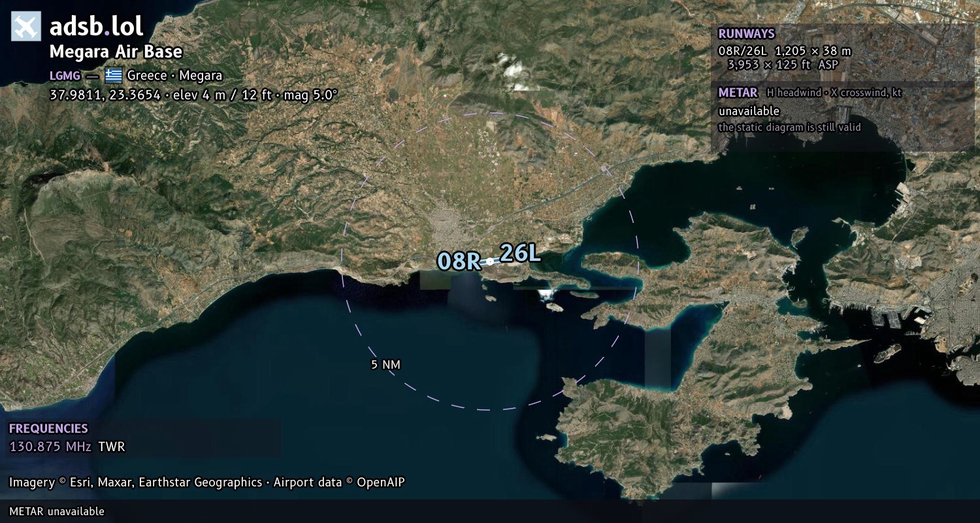Click the adsb.lol airplane logo icon
Viewport: 980px width, 523px height.
point(26,26)
